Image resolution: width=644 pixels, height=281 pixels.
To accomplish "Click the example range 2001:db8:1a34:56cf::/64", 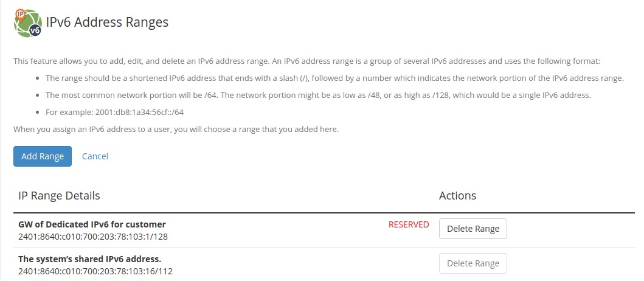I will 114,112.
